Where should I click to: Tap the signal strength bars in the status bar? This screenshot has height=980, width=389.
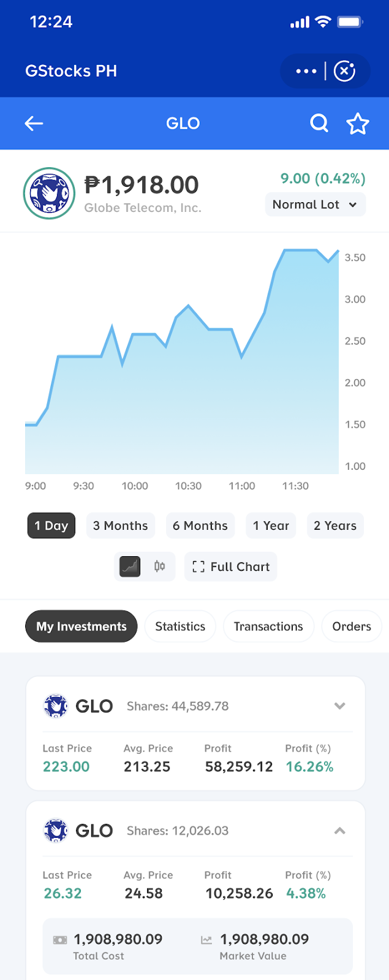pyautogui.click(x=300, y=21)
